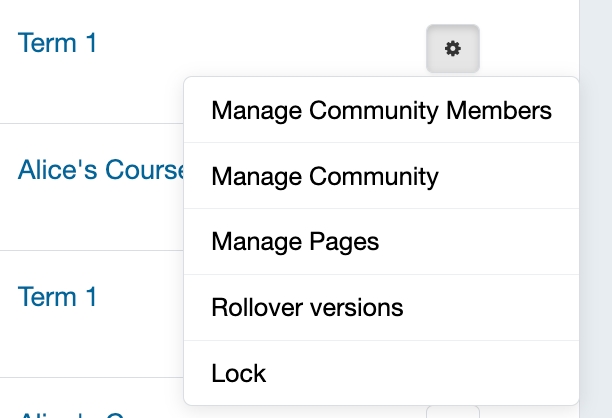The image size is (612, 418).
Task: Go to community member management option
Action: click(381, 110)
